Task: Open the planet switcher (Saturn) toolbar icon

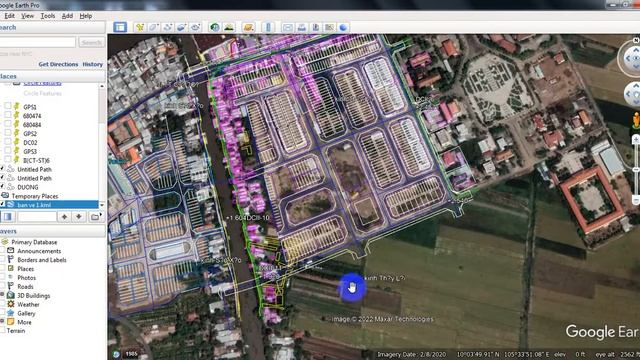Action: (248, 27)
